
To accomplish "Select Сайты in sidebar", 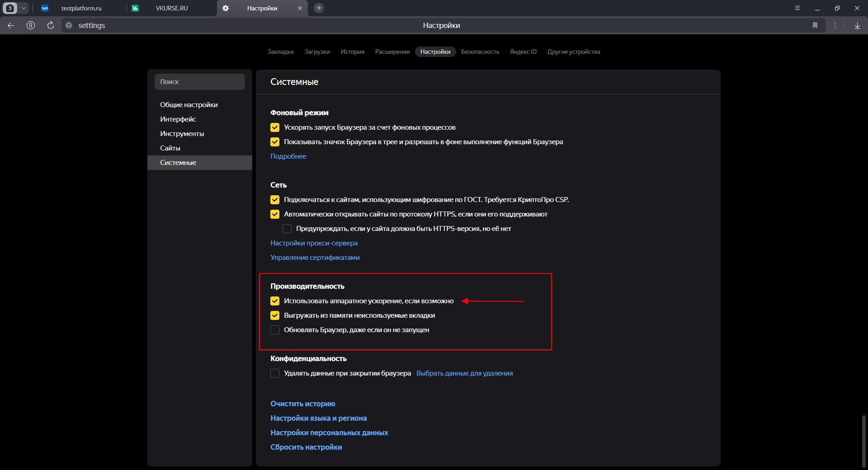I will [200, 148].
